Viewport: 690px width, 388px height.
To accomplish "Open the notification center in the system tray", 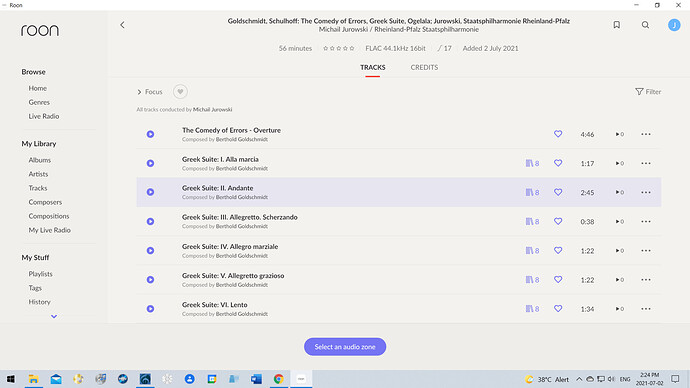I will click(675, 379).
